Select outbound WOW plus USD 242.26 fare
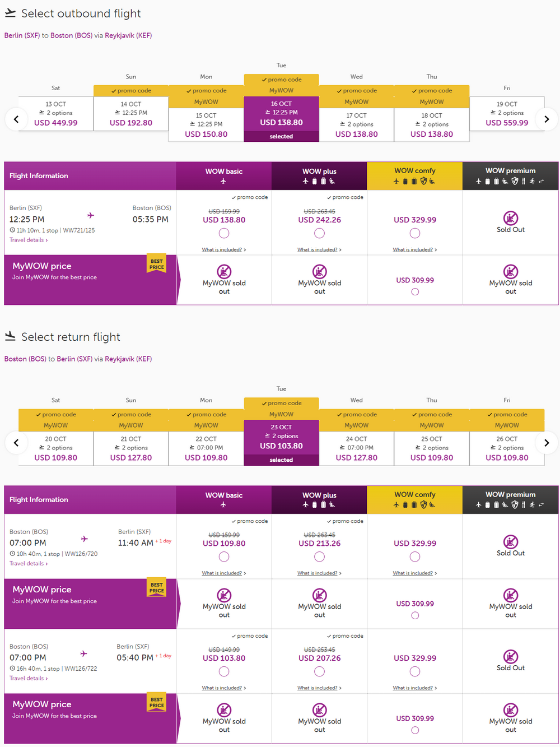The image size is (560, 747). [x=320, y=233]
